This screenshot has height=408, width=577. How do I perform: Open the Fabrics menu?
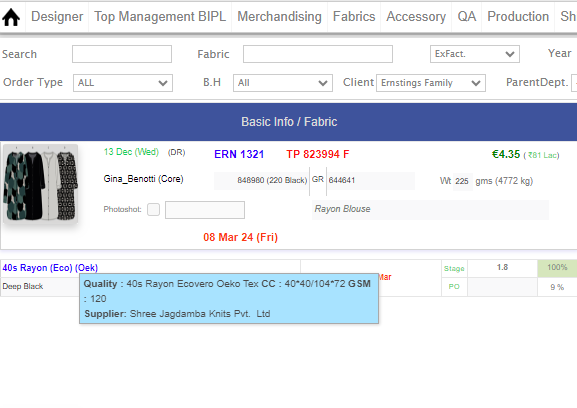pos(354,17)
